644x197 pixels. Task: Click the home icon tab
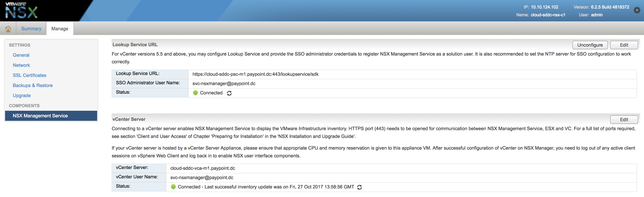(x=8, y=29)
